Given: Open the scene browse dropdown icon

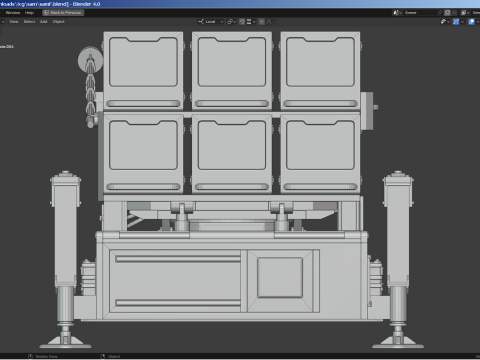Looking at the screenshot, I should coord(398,13).
